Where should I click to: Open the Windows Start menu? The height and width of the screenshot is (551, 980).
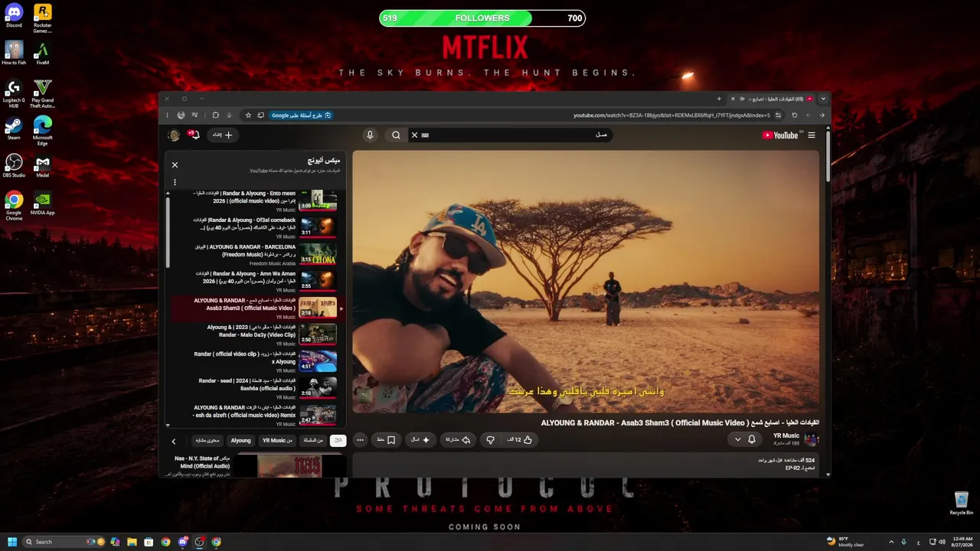coord(12,542)
